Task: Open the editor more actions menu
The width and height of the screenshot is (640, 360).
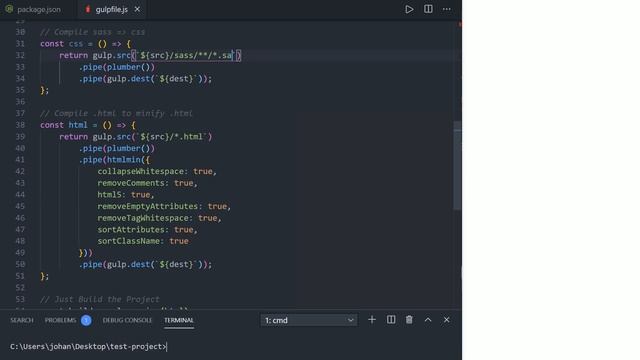Action: point(447,9)
